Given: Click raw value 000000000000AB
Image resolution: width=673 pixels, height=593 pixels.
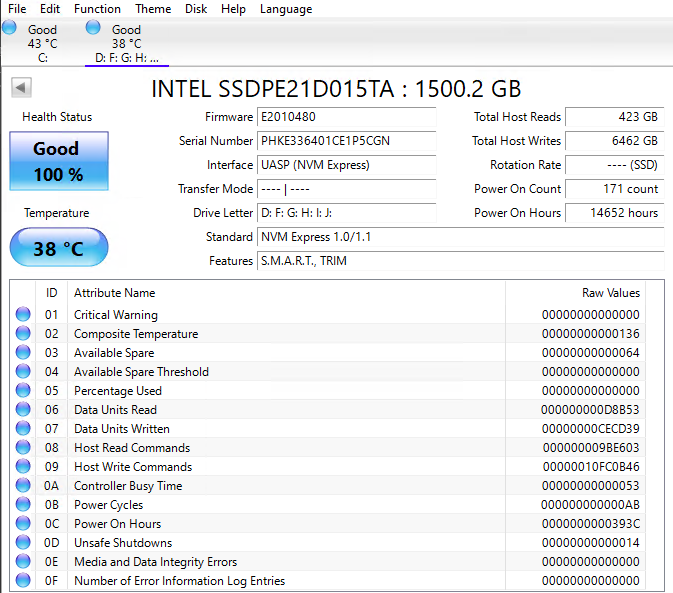Looking at the screenshot, I should pos(590,505).
